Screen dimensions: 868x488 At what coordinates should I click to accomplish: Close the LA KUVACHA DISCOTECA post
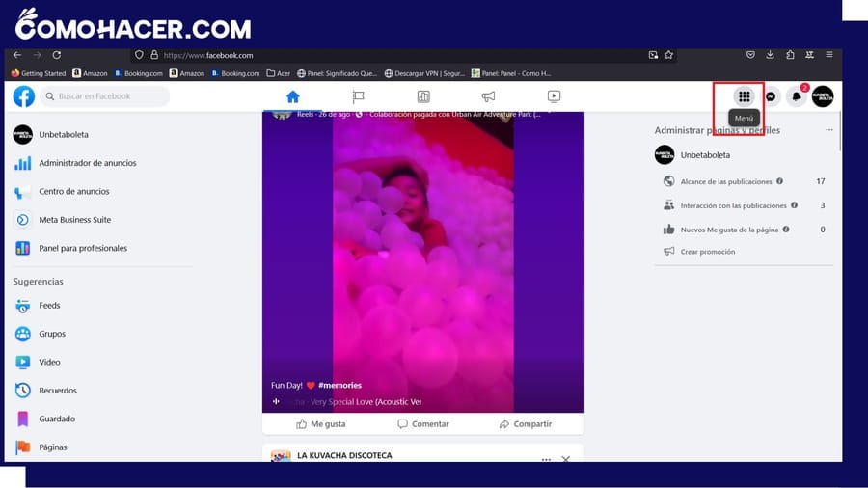click(566, 459)
